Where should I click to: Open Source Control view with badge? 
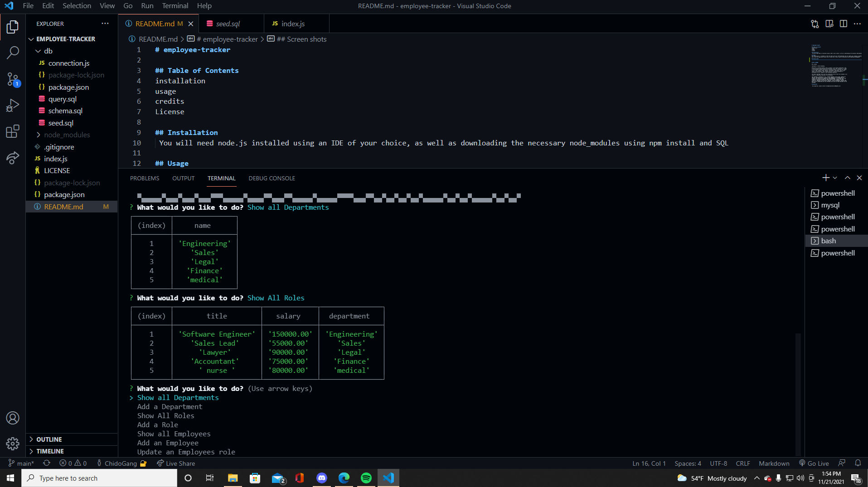pyautogui.click(x=13, y=79)
